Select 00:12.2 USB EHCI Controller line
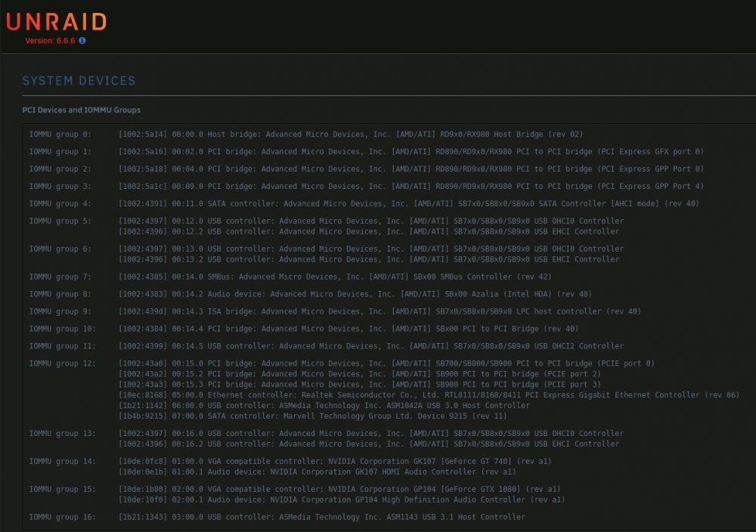756x532 pixels. (369, 231)
